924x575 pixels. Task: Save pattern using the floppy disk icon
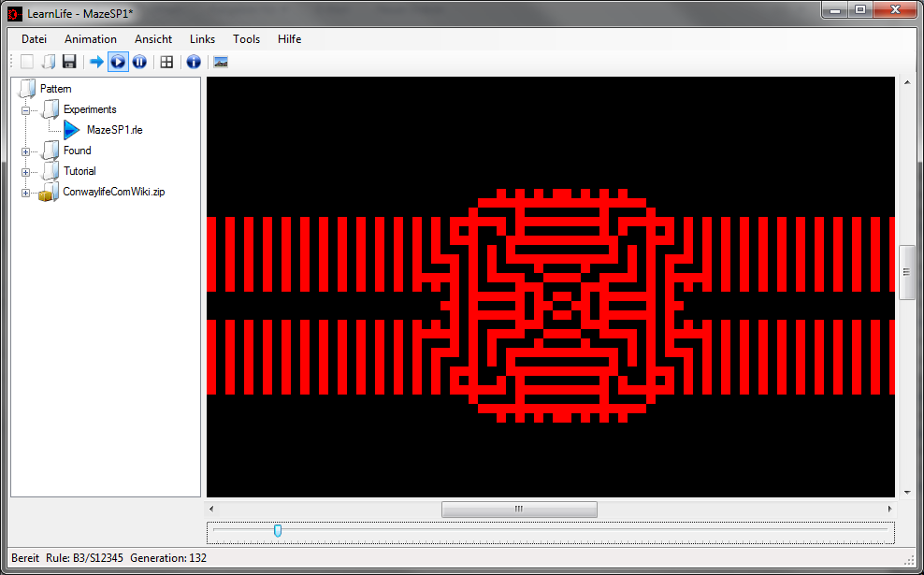(x=69, y=62)
